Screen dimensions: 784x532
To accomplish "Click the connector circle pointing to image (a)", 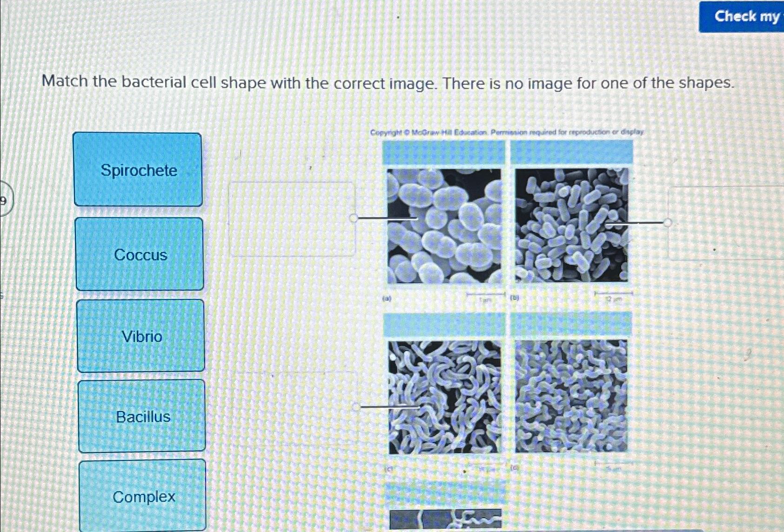I will pos(354,218).
